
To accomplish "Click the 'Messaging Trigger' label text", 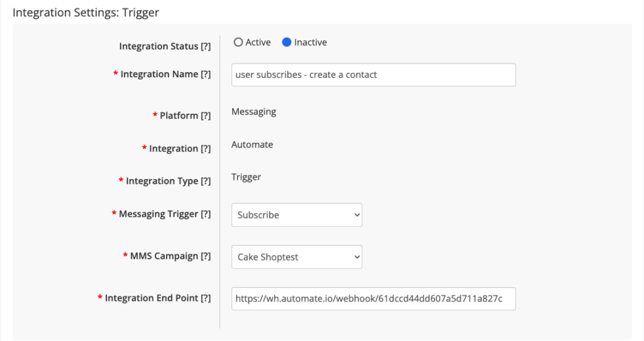I will click(x=158, y=214).
